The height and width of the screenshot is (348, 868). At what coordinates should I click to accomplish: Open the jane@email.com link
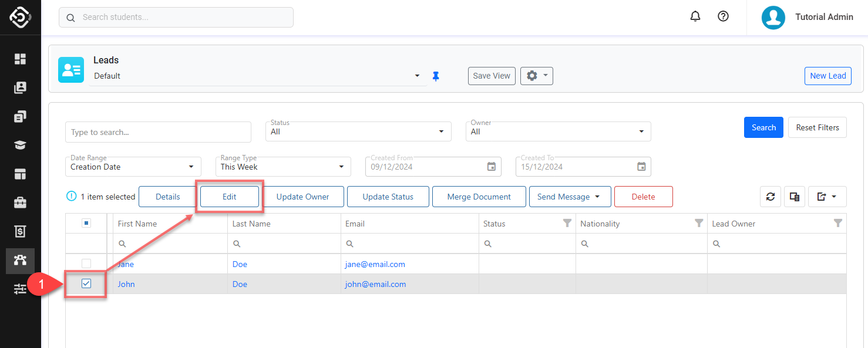(375, 264)
